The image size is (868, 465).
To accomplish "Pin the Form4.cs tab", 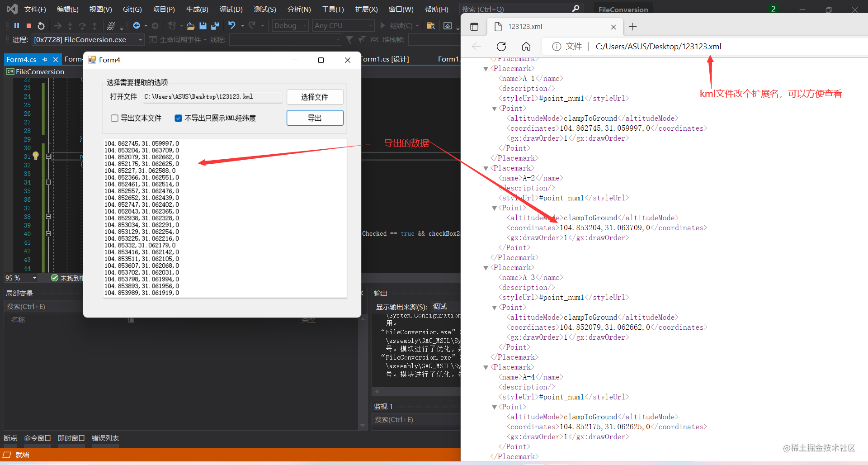I will pyautogui.click(x=45, y=59).
